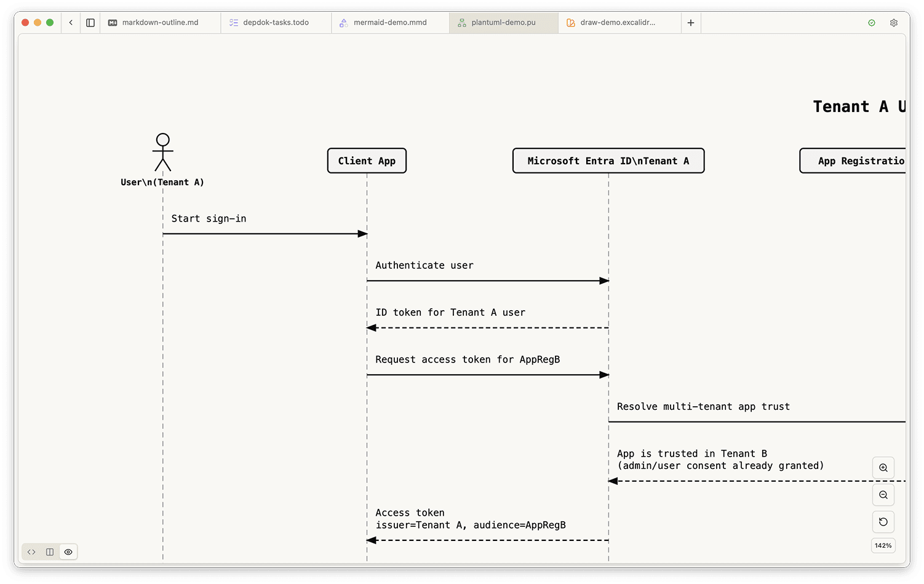924x584 pixels.
Task: Click the PlantUML tree icon in fourth tab
Action: tap(462, 23)
